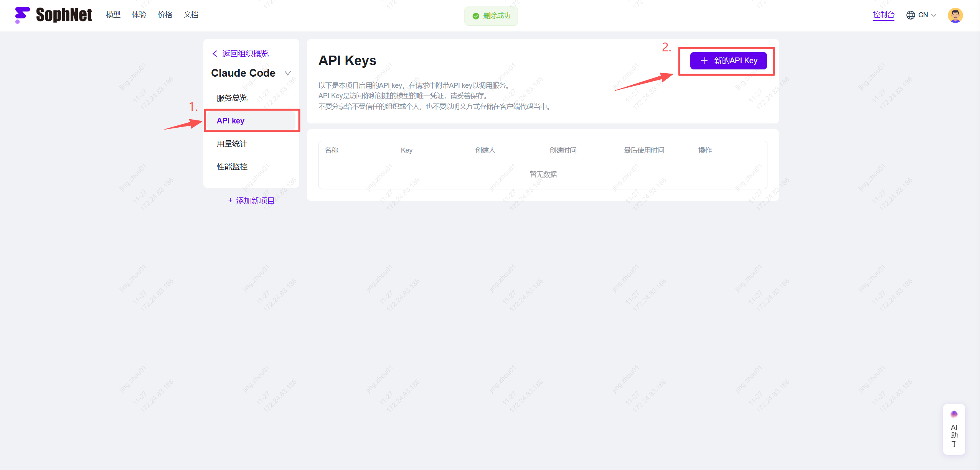Viewport: 980px width, 470px height.
Task: Click the plus icon on 新的API Key
Action: [x=704, y=61]
